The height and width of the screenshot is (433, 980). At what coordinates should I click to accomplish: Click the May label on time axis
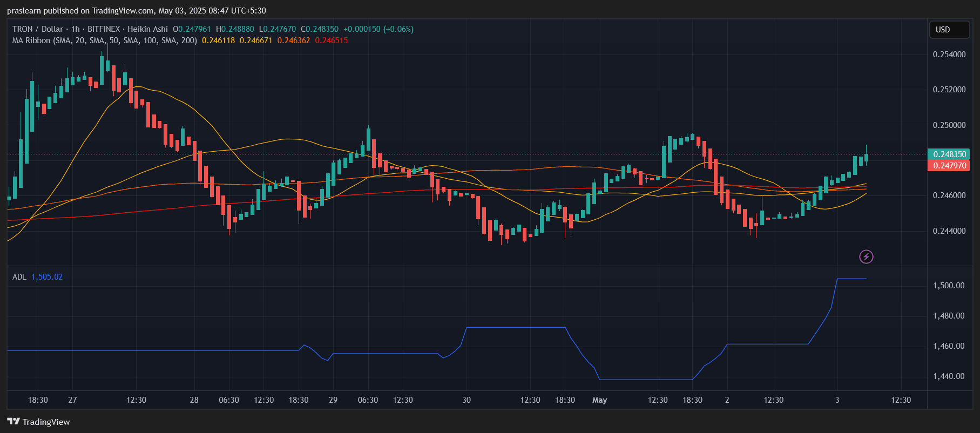click(x=599, y=400)
